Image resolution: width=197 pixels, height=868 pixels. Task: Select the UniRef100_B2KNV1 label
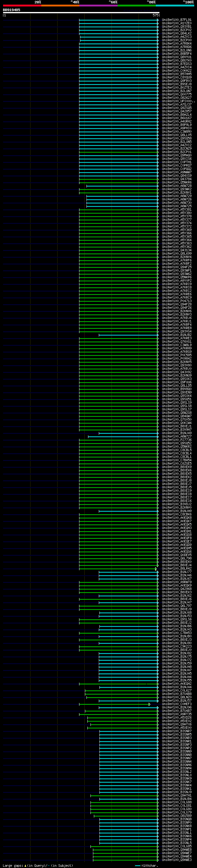tap(176, 193)
